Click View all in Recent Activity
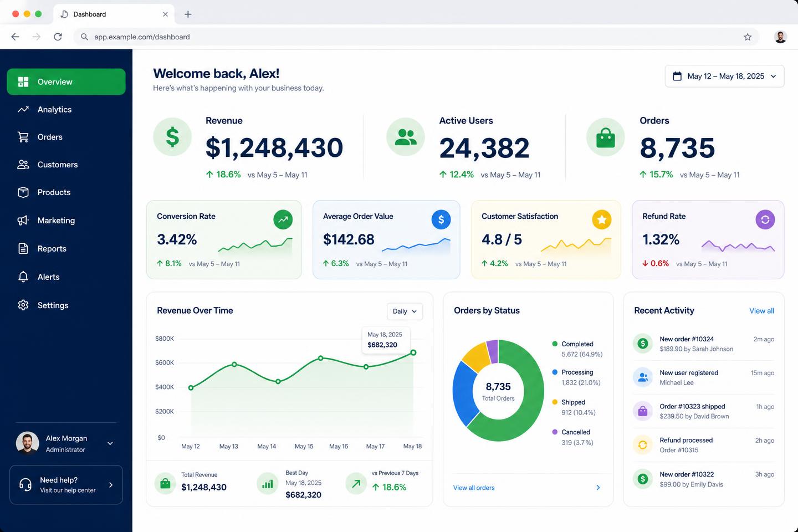Screen dimensions: 798x532 point(761,311)
